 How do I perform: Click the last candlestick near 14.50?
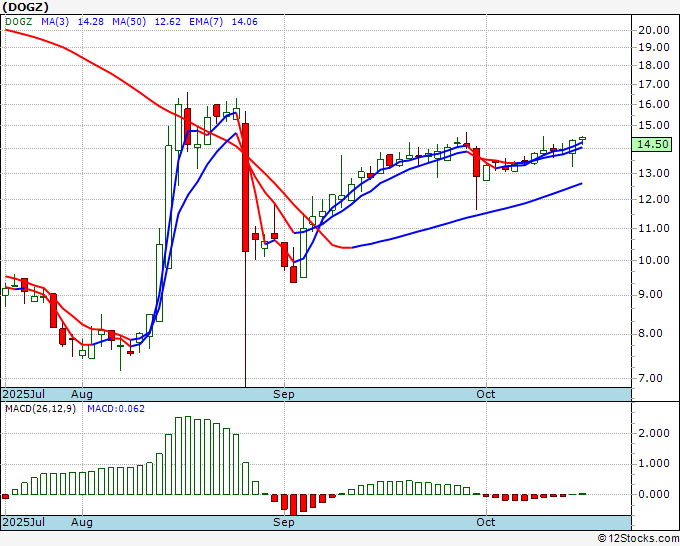pyautogui.click(x=582, y=138)
